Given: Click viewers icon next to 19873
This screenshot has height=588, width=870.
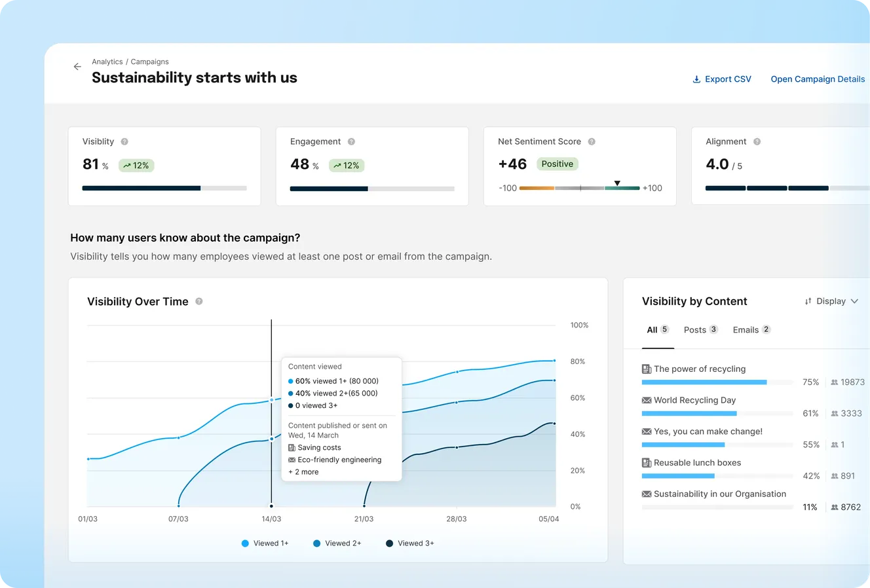Looking at the screenshot, I should (835, 382).
